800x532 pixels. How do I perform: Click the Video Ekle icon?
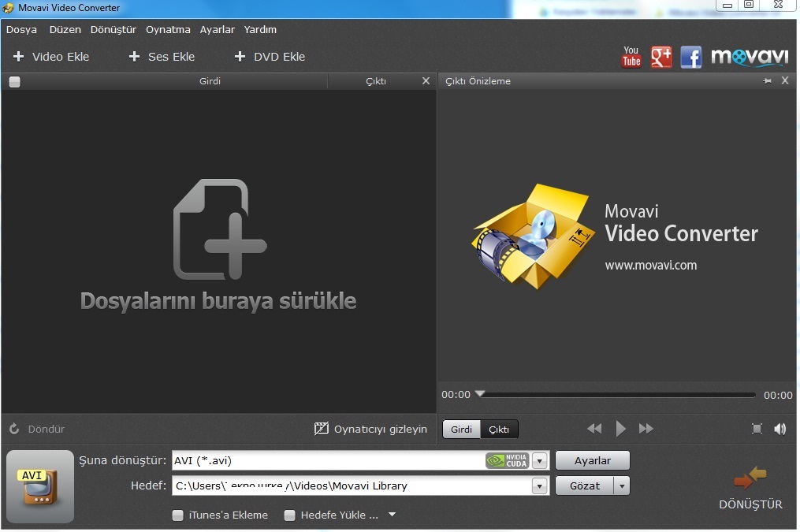pos(18,56)
